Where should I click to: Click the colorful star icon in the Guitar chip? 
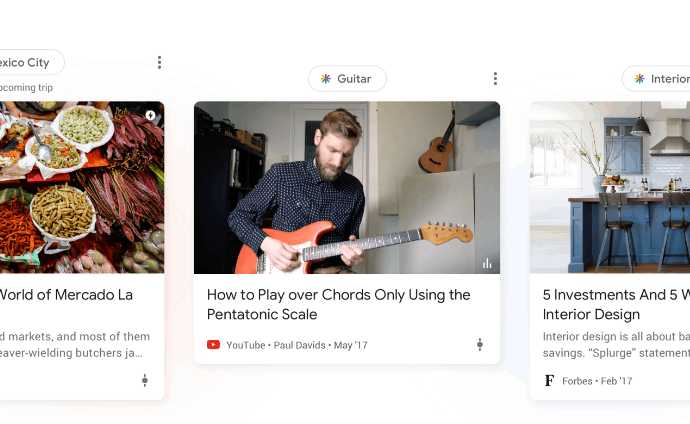pos(325,79)
